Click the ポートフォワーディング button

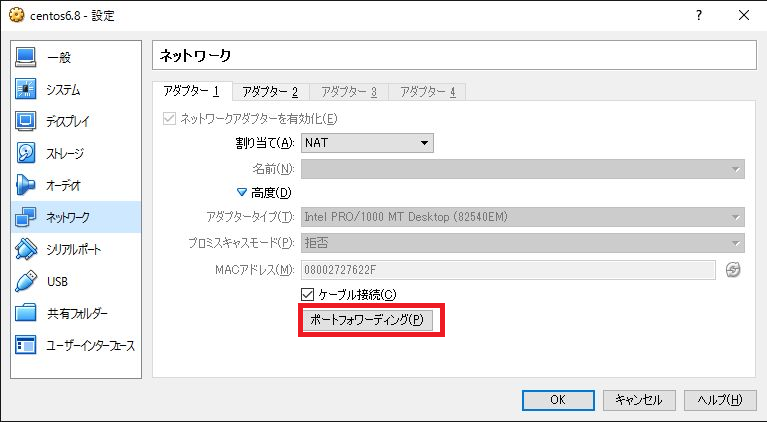[x=367, y=320]
